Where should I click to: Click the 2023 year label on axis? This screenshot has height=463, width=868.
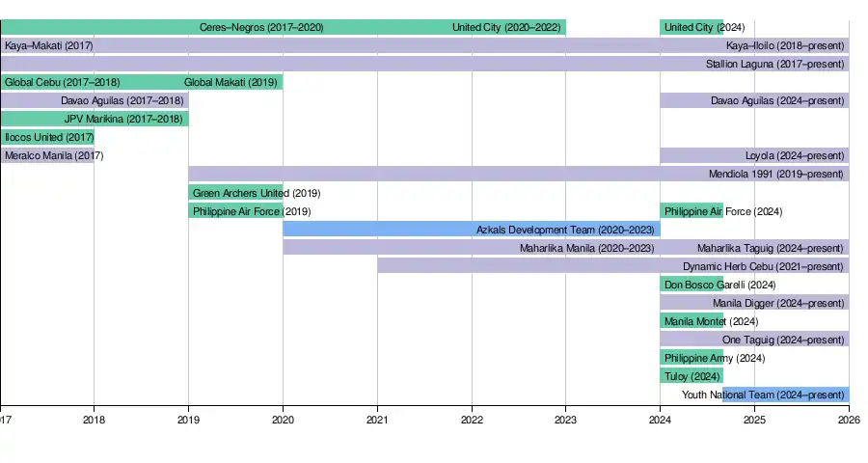565,420
